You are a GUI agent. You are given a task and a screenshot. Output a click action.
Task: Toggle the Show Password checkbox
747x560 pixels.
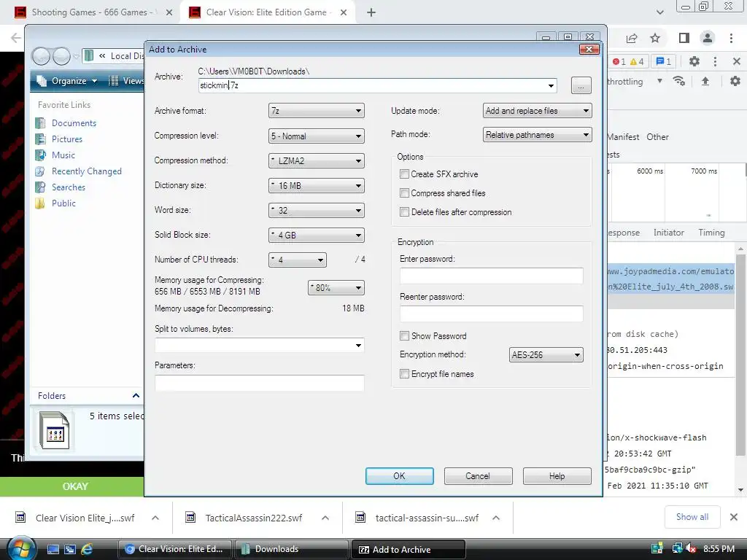pos(404,336)
